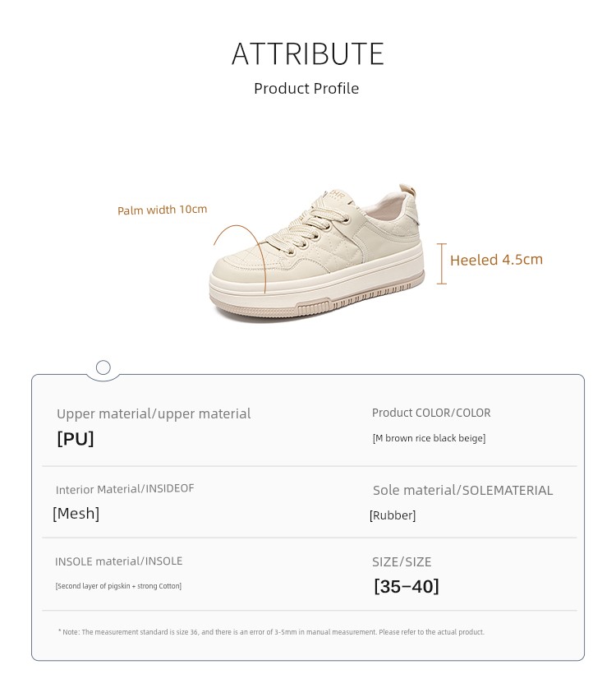This screenshot has width=616, height=688.
Task: Click the Interior Material/INSIDEOF label
Action: point(125,489)
